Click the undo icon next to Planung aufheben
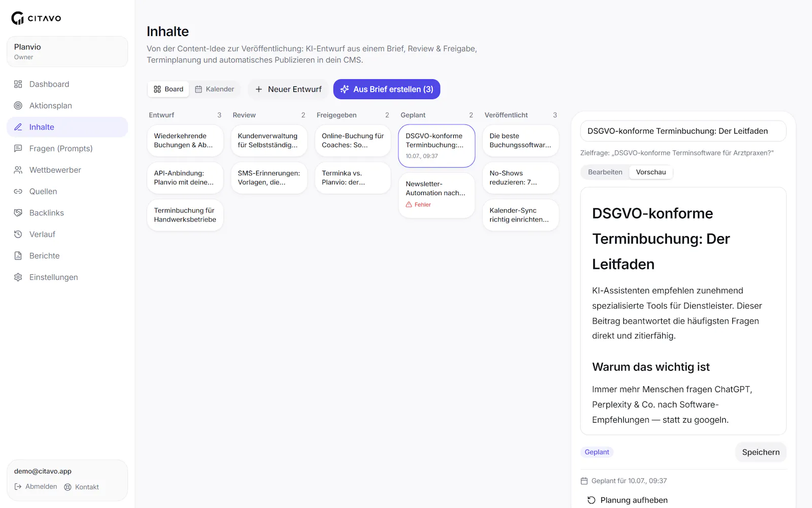The width and height of the screenshot is (812, 508). tap(591, 500)
